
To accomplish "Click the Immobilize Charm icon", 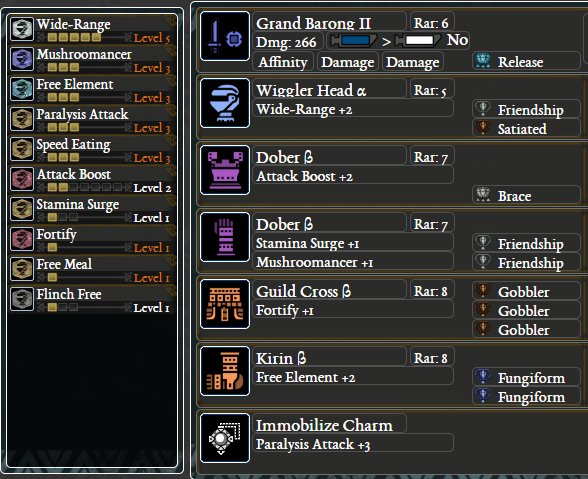I will tap(225, 438).
